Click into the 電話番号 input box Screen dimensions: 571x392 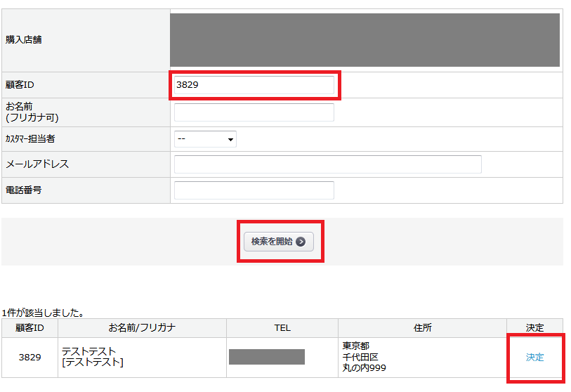pos(254,190)
